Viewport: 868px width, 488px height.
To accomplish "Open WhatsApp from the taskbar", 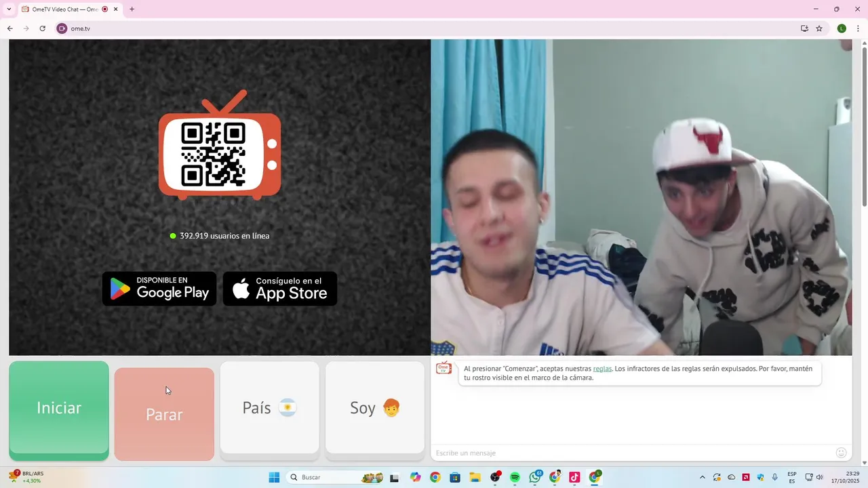I will (x=535, y=477).
